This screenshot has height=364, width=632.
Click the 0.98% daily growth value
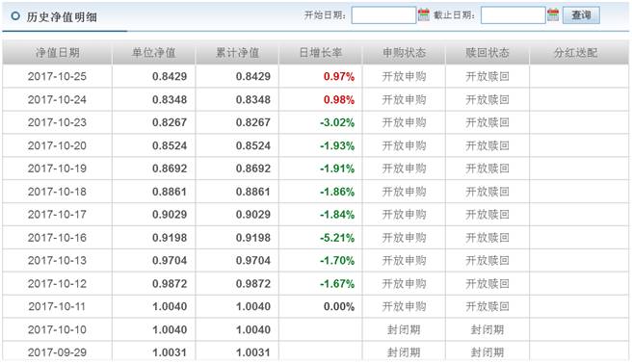point(339,99)
